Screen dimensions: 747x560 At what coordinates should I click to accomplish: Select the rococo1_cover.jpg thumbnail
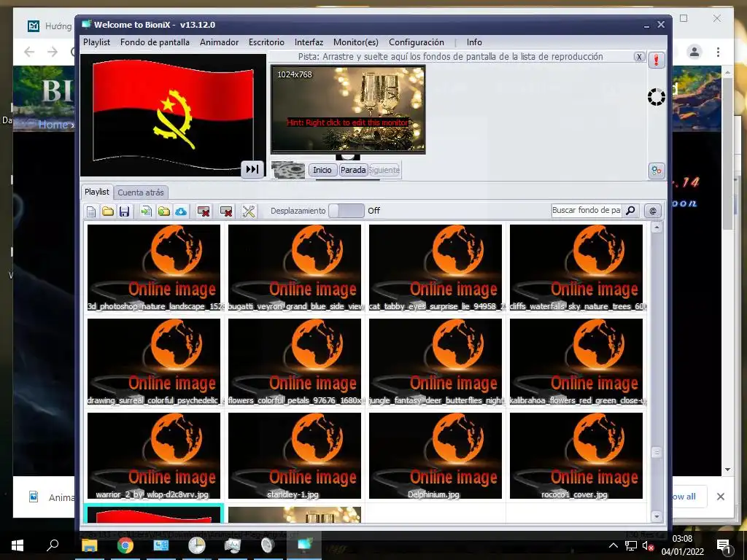(x=576, y=456)
